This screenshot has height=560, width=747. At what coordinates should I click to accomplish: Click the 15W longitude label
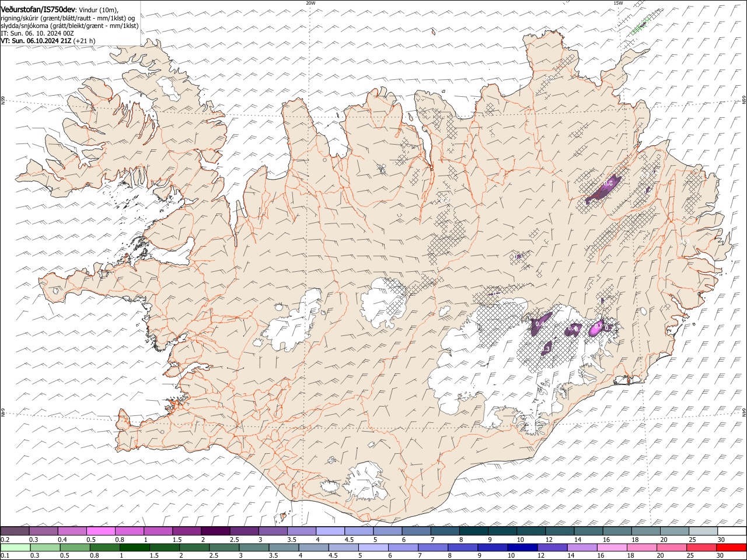click(618, 3)
